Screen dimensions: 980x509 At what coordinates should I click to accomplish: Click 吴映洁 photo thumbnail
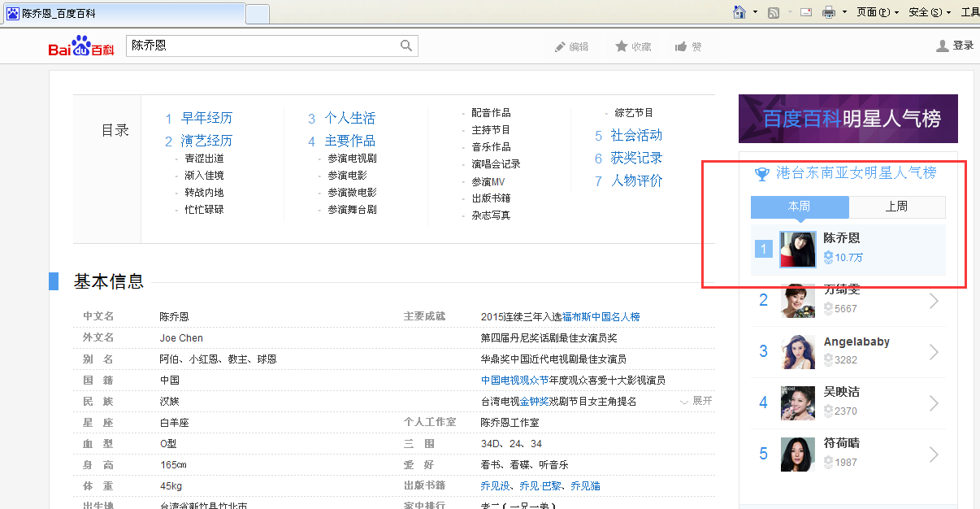coord(798,403)
